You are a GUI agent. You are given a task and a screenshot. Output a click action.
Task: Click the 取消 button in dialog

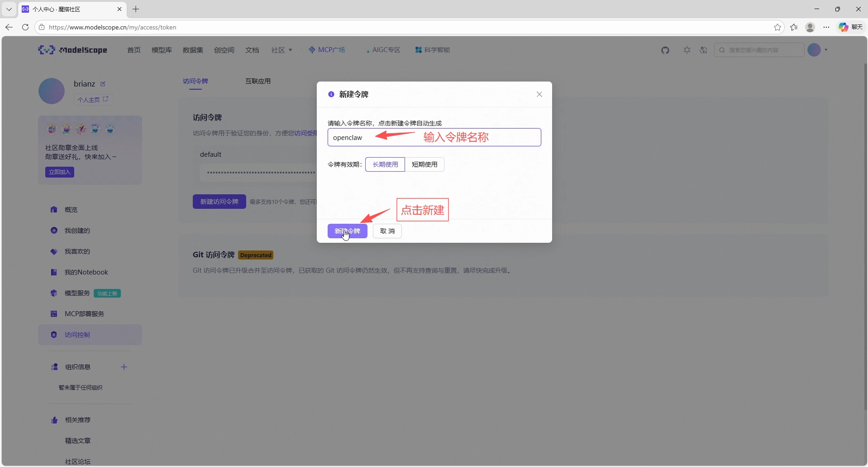pos(387,231)
